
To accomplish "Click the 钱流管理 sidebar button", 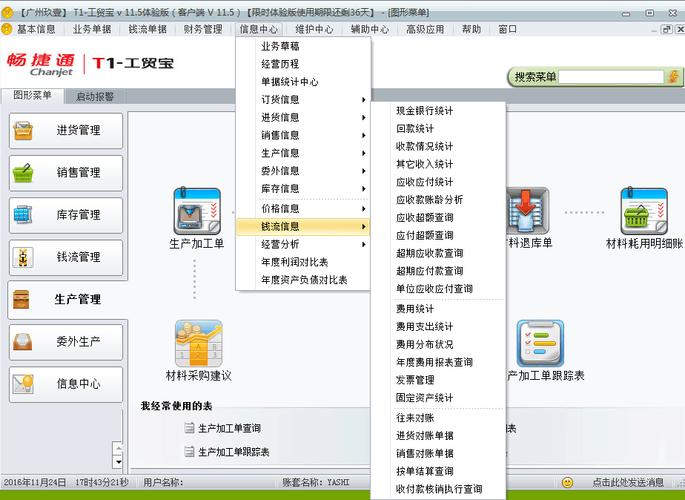I will tap(66, 257).
